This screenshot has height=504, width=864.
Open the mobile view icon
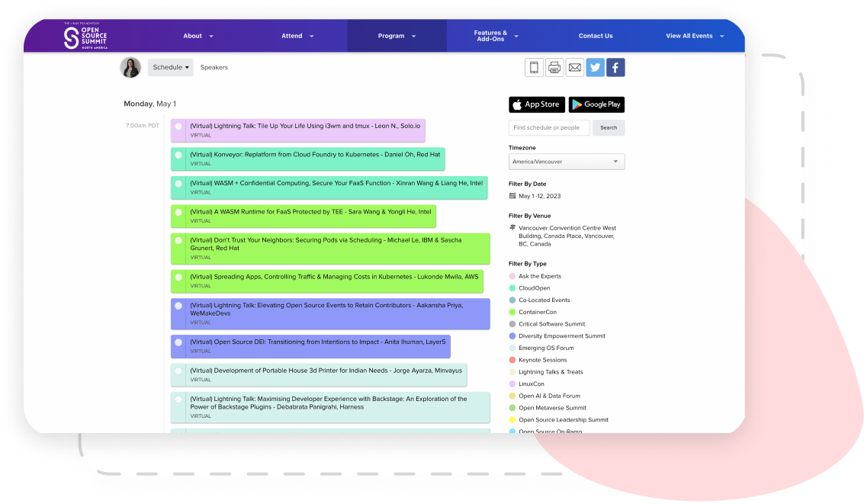[533, 67]
